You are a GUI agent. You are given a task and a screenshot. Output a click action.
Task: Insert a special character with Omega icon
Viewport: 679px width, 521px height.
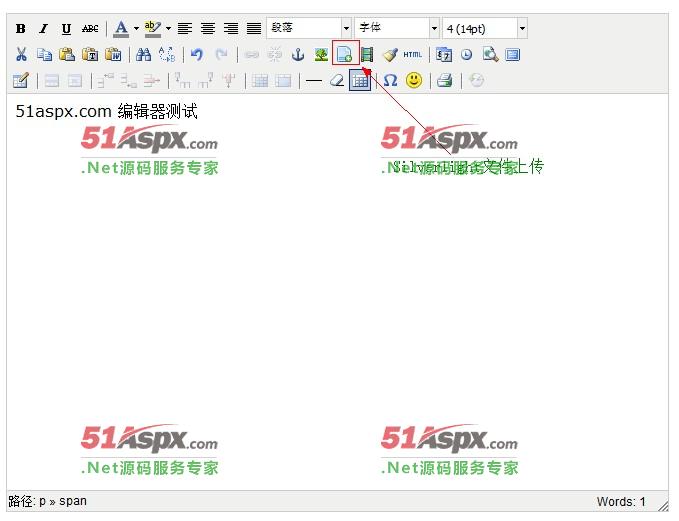tap(391, 81)
